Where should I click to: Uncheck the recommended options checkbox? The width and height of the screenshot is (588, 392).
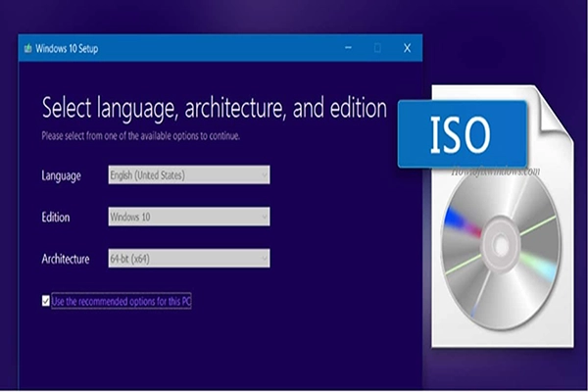45,301
